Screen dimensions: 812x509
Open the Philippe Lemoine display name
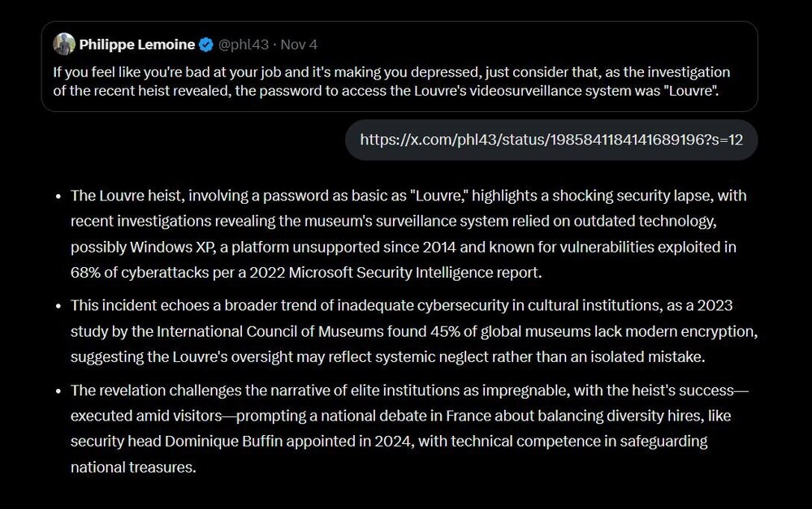[x=137, y=45]
